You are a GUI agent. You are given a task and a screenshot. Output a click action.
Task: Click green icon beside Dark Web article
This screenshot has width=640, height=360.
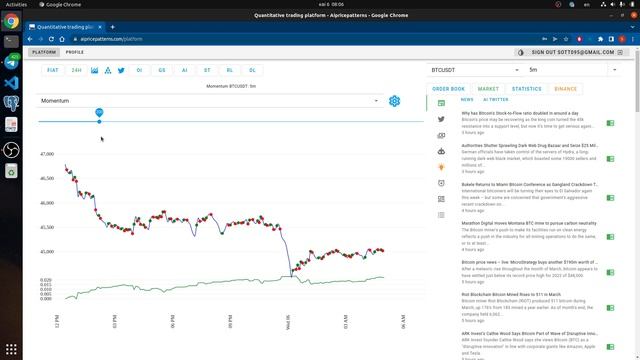coord(610,159)
